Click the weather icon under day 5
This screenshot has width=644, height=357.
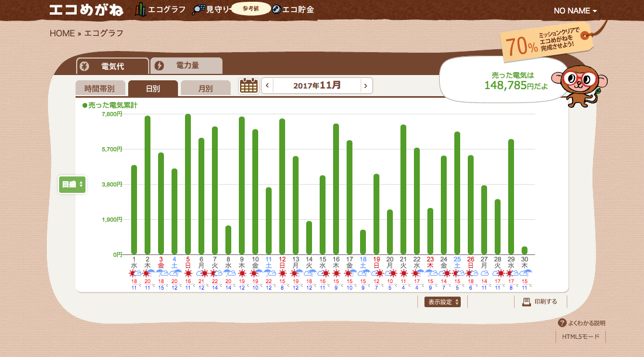click(188, 273)
